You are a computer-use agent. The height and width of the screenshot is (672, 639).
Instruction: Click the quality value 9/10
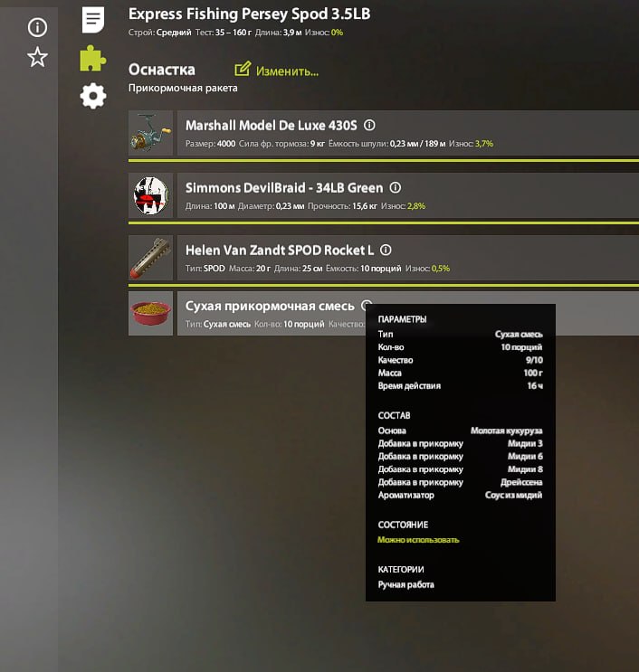534,361
